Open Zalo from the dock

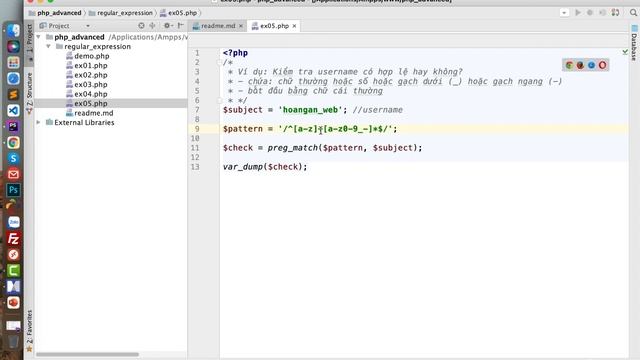(13, 222)
